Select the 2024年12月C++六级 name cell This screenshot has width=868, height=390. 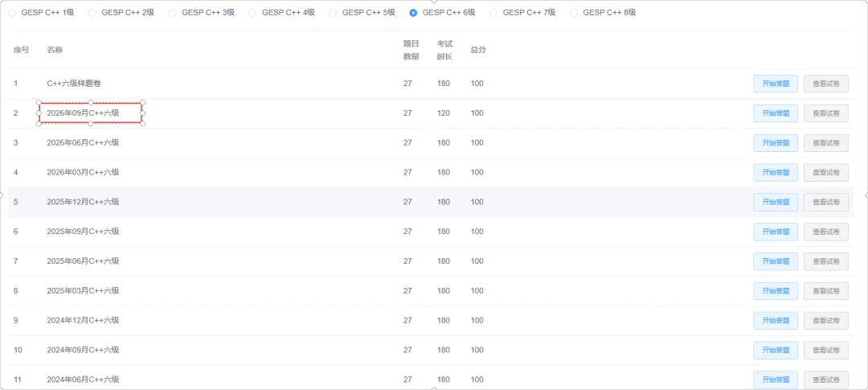[x=83, y=321]
